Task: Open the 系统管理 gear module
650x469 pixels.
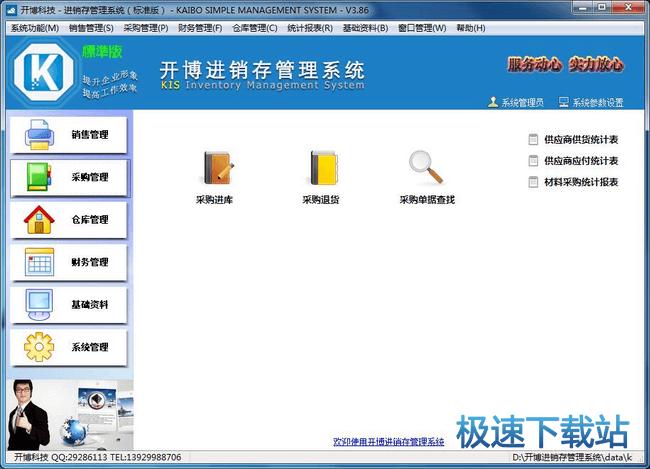Action: (x=69, y=347)
